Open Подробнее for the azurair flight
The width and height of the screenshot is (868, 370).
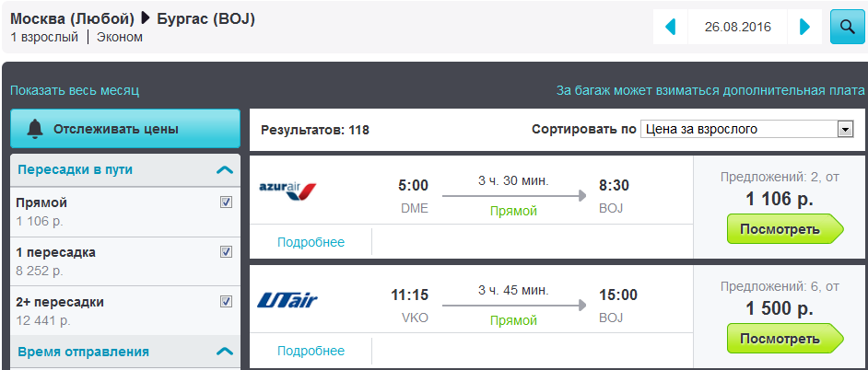[311, 242]
